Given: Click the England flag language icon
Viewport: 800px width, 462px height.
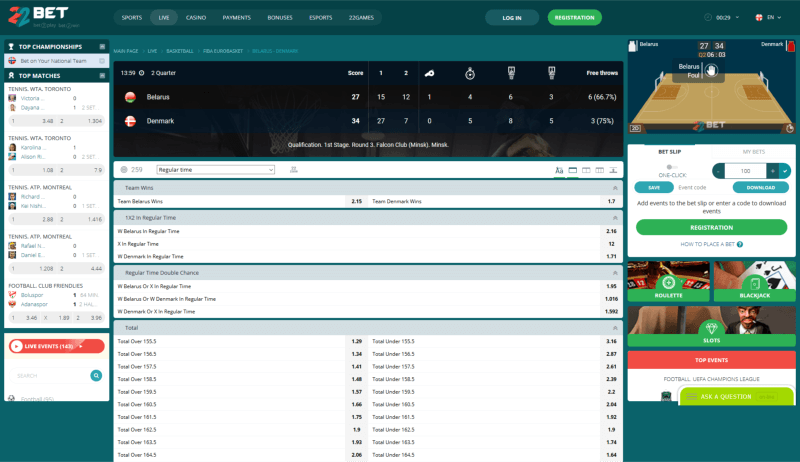Looking at the screenshot, I should coord(759,17).
